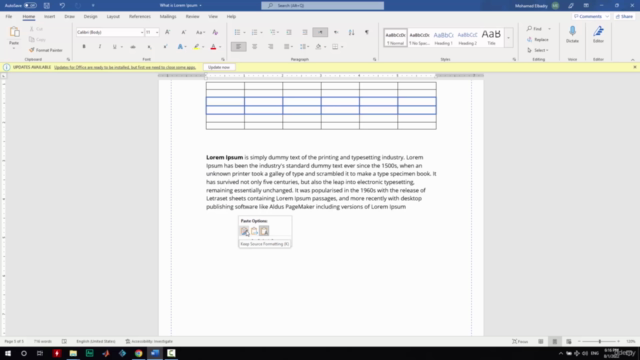The height and width of the screenshot is (360, 640).
Task: Apply subscript formatting
Action: 149,47
